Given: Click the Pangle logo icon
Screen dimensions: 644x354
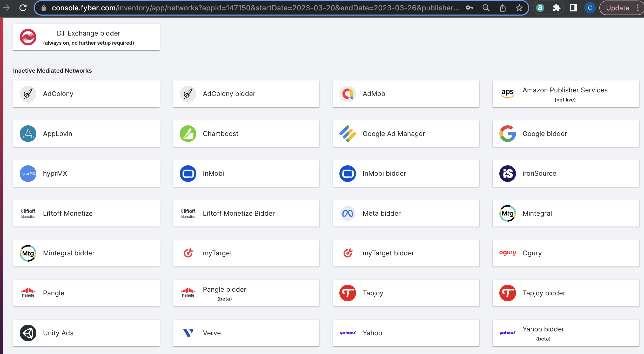Looking at the screenshot, I should 28,293.
